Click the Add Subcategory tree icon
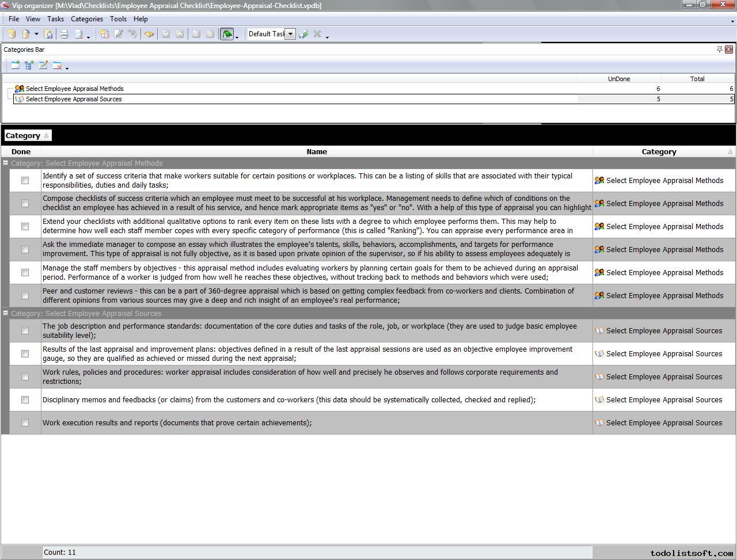737x560 pixels. 29,66
